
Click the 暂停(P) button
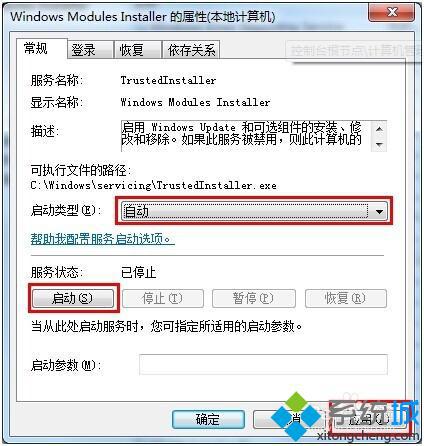point(254,298)
